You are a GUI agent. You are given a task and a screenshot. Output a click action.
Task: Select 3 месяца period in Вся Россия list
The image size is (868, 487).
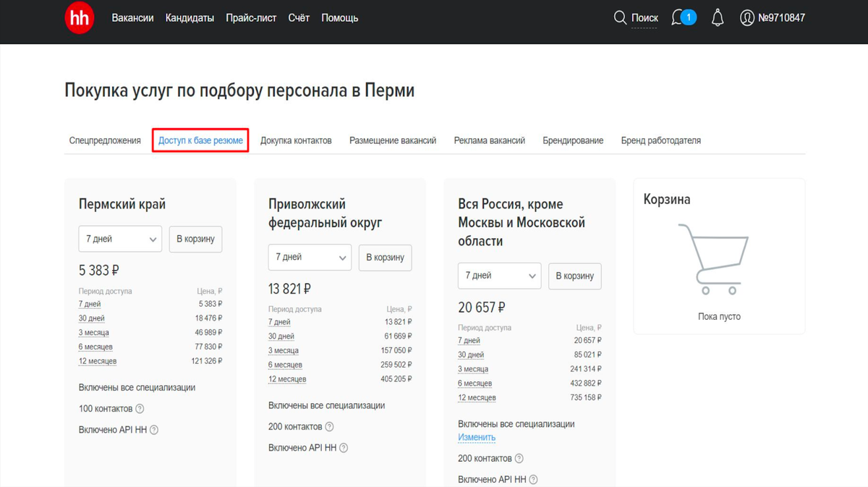[x=473, y=369]
